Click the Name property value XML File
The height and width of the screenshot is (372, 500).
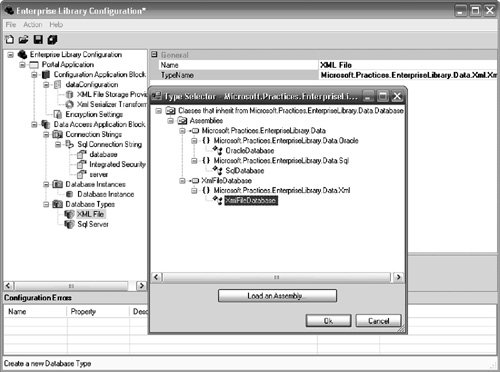pos(408,65)
